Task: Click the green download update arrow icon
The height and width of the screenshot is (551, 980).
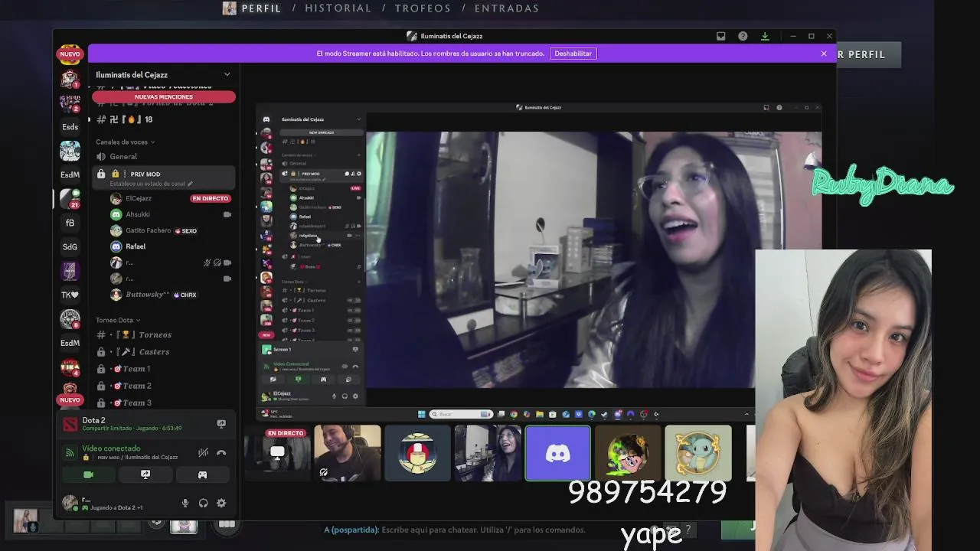Action: click(764, 36)
